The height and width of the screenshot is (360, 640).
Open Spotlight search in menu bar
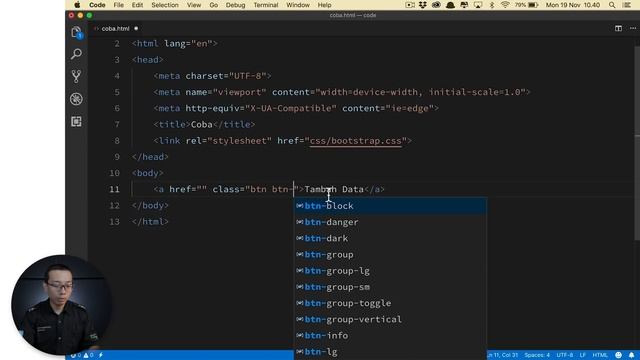click(612, 5)
